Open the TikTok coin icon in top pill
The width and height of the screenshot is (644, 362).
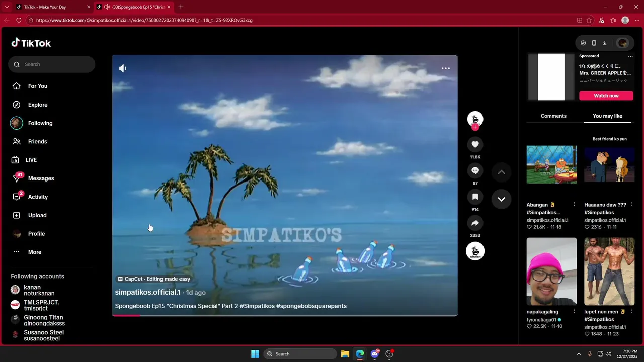pos(583,43)
